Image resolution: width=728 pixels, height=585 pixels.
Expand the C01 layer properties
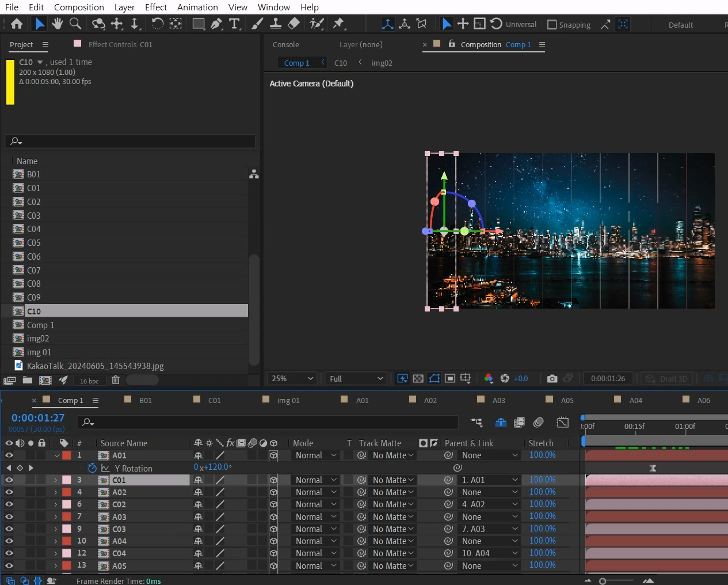[x=56, y=480]
